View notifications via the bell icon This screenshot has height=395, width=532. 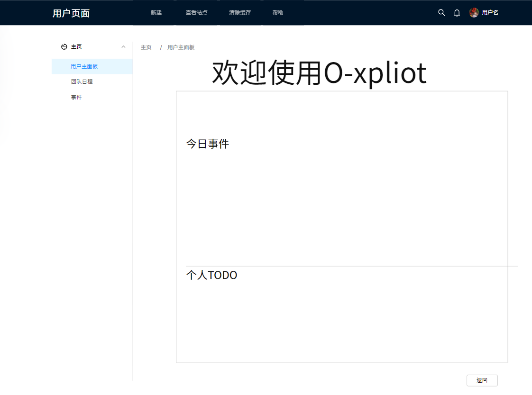457,13
